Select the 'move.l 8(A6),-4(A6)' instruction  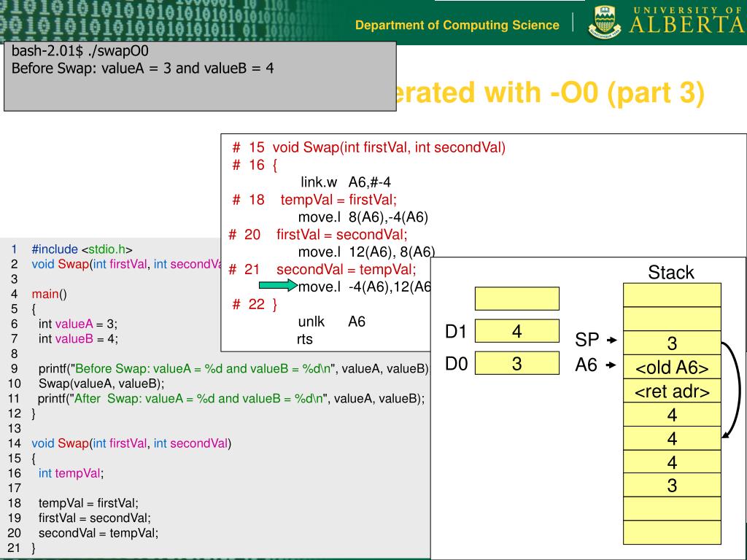pyautogui.click(x=363, y=217)
